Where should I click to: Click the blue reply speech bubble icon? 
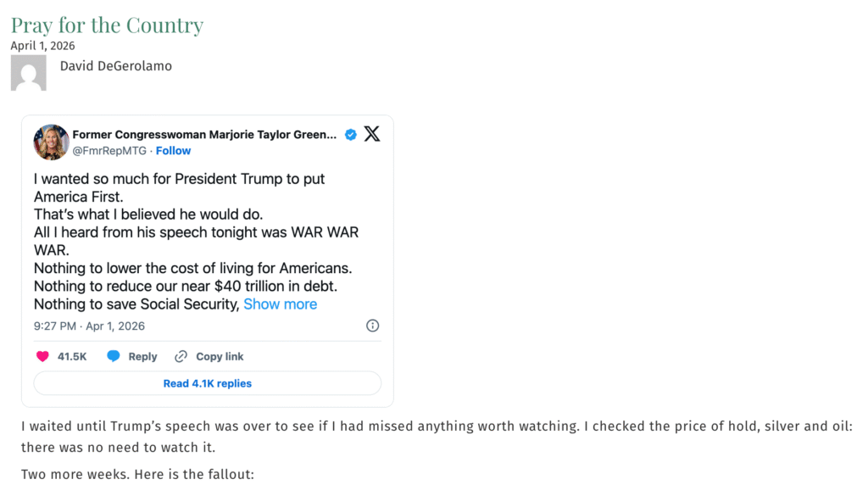[x=114, y=356]
